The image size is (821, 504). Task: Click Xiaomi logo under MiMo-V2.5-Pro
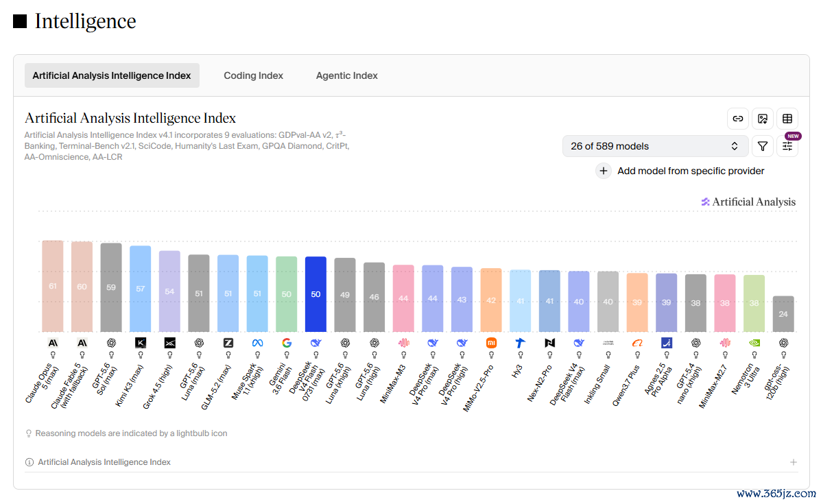[491, 343]
